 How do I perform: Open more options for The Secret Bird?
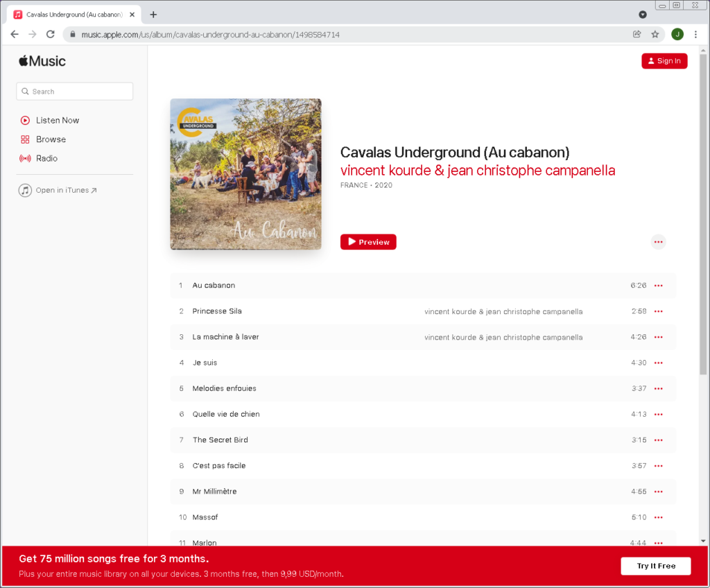[x=659, y=440]
